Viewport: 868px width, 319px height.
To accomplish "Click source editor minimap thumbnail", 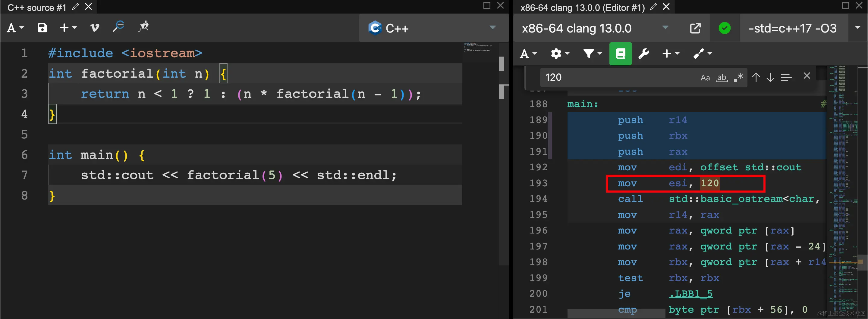I will [479, 48].
